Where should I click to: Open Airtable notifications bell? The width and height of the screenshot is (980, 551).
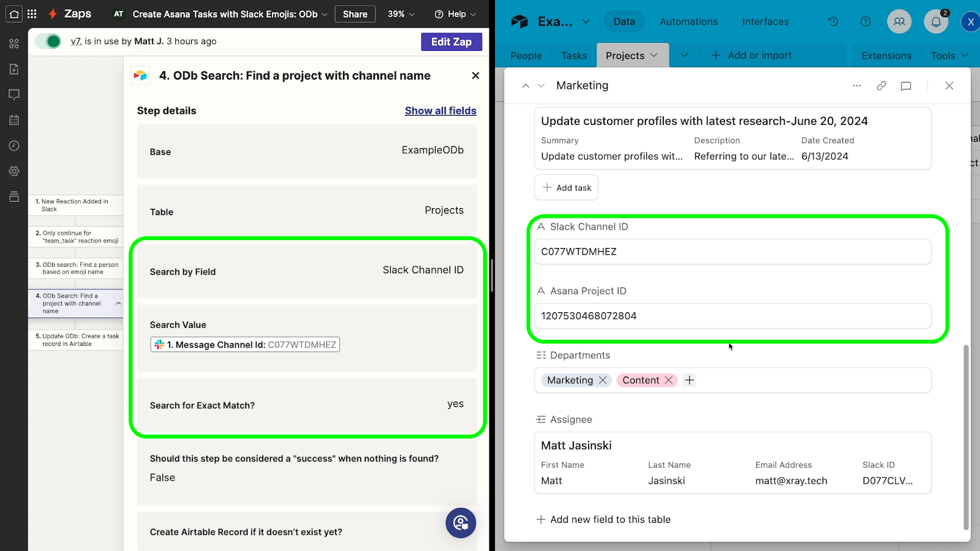click(x=936, y=21)
